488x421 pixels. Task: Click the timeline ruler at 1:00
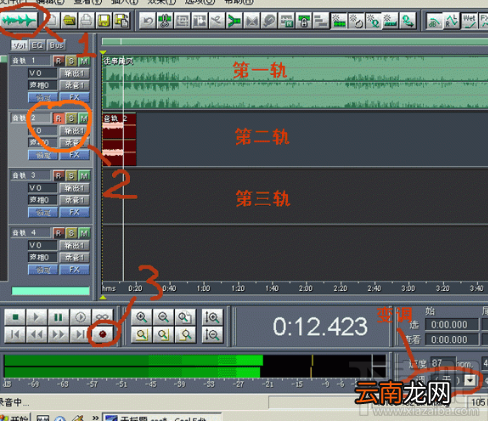tap(203, 288)
